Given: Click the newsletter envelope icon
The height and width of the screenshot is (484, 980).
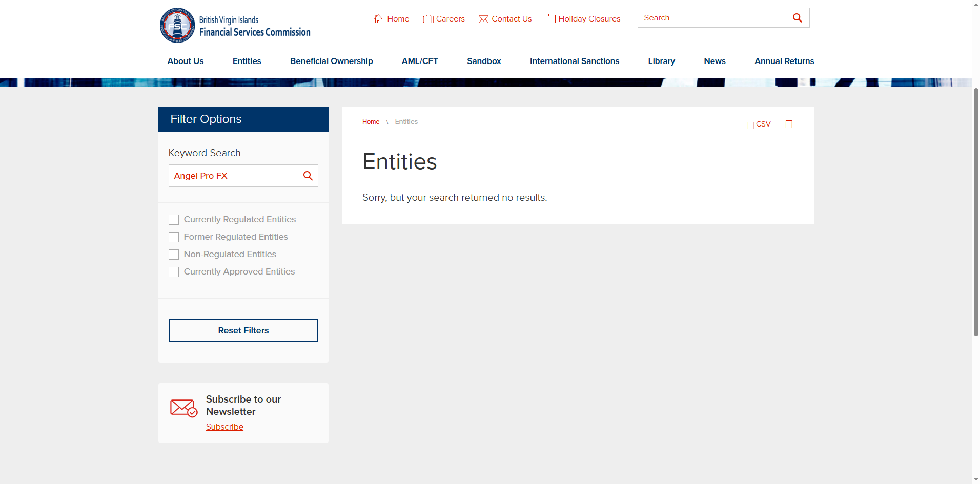Looking at the screenshot, I should [x=183, y=408].
